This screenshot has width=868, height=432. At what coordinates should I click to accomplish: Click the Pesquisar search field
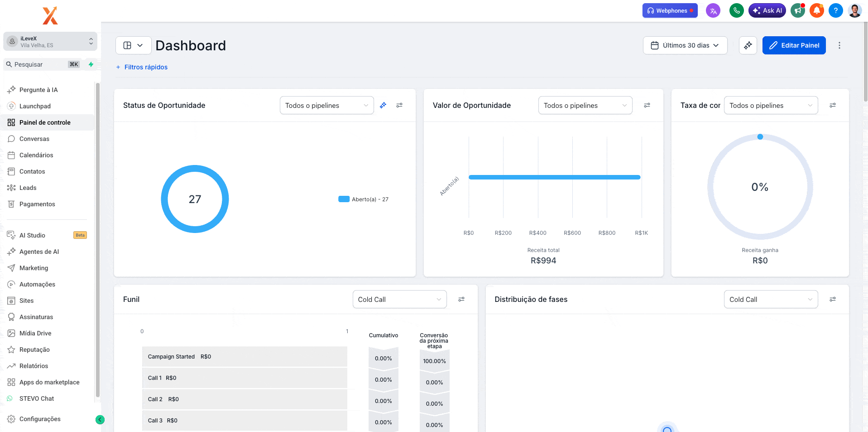tap(43, 64)
